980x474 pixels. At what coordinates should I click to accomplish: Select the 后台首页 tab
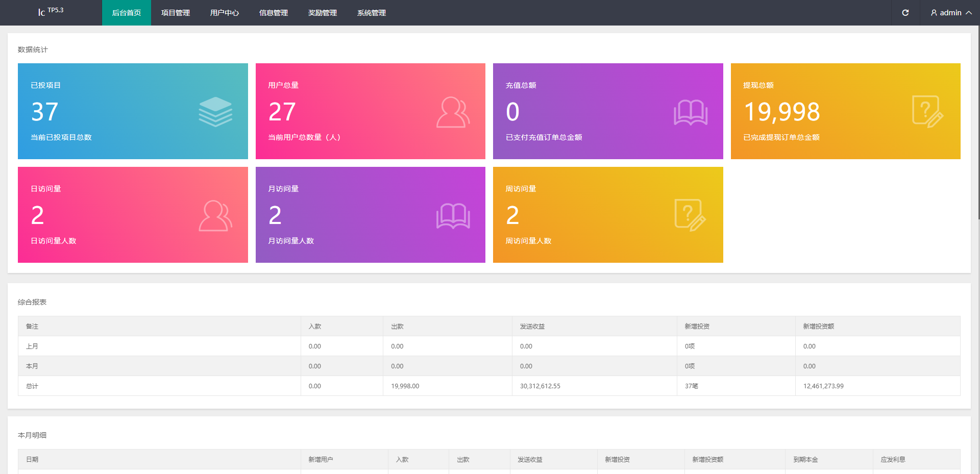[127, 13]
